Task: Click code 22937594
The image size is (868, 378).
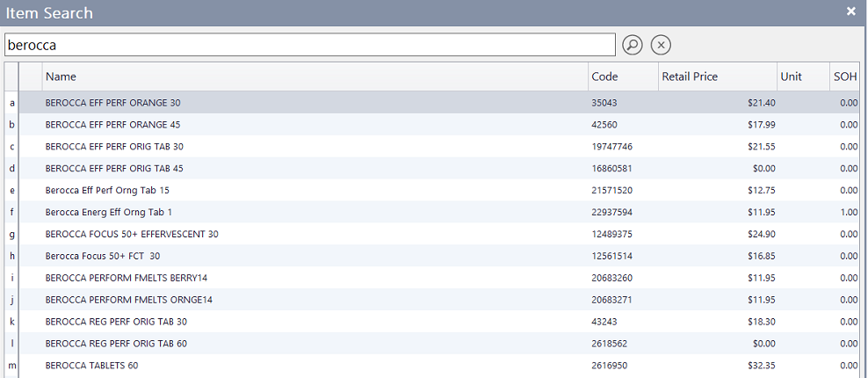Action: click(x=611, y=212)
